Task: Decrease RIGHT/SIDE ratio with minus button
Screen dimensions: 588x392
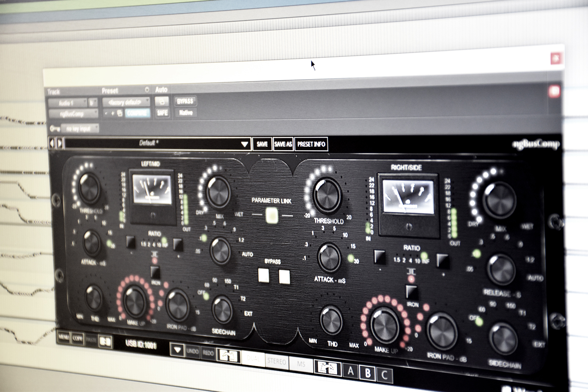Action: click(379, 257)
